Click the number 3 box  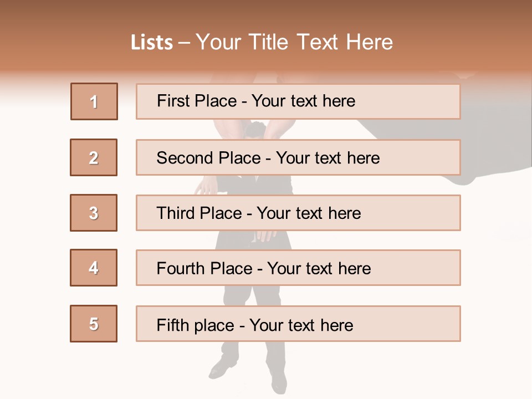click(x=94, y=213)
